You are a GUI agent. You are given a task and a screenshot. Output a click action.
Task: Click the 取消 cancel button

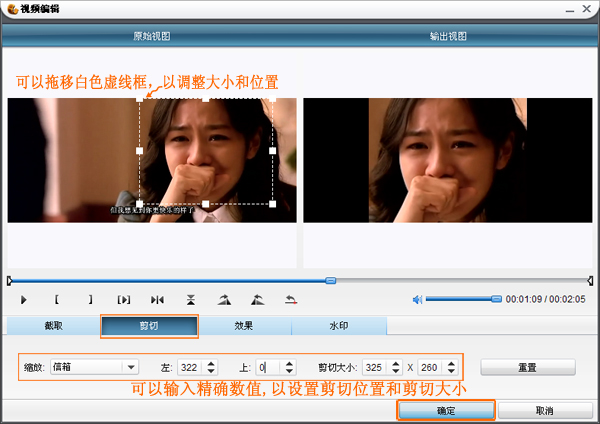(x=545, y=411)
